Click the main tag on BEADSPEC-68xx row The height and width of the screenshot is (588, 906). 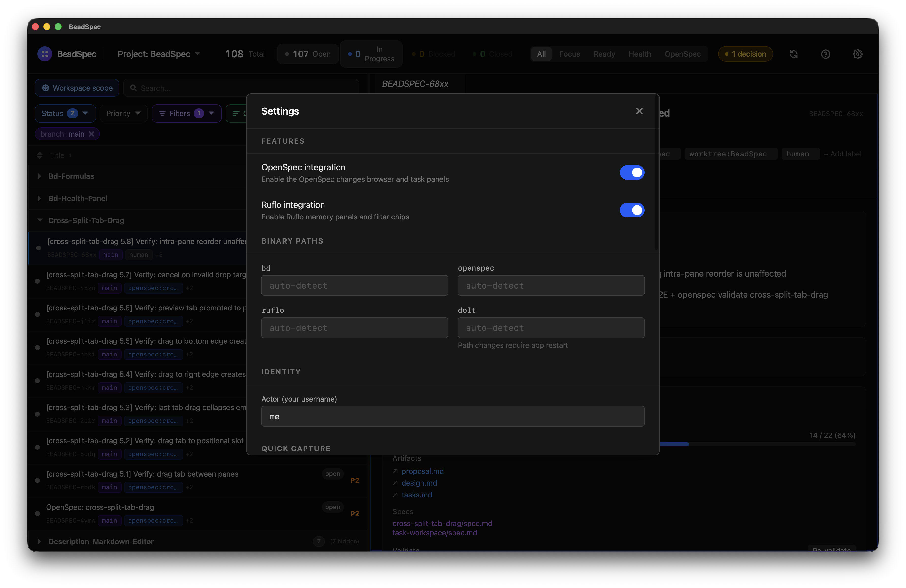click(110, 254)
